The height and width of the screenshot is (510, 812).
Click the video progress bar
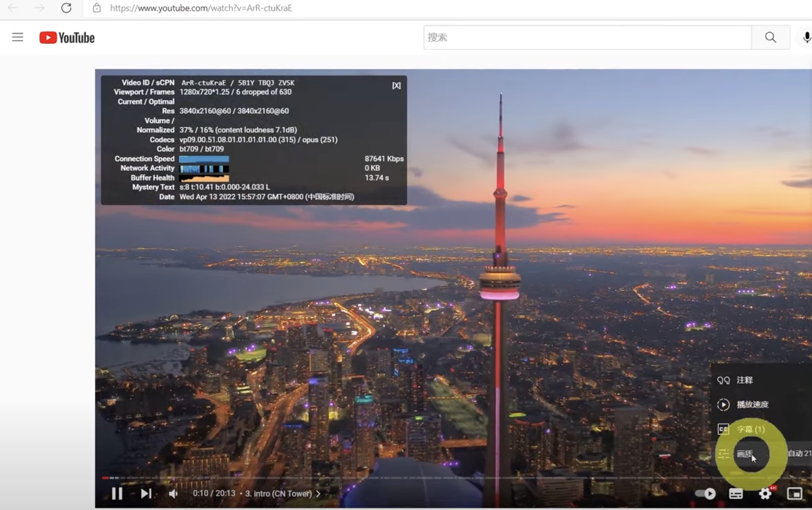pos(414,478)
